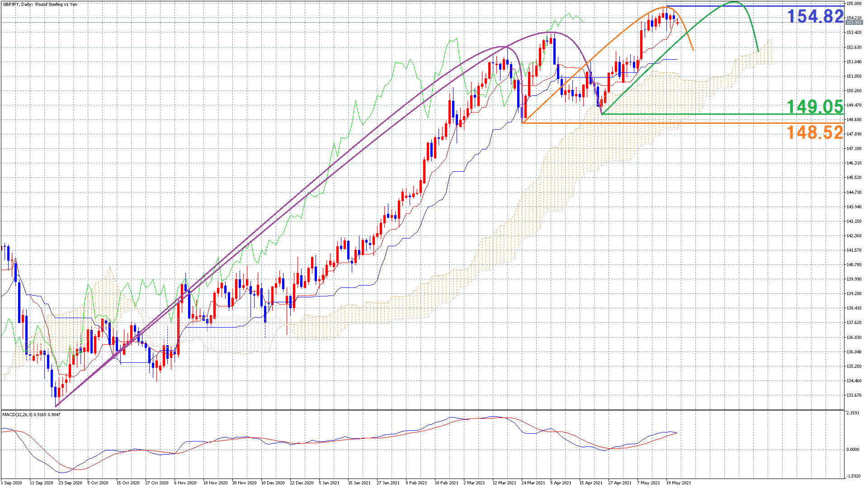
Task: Click the current price tag 153.983
Action: tap(854, 22)
